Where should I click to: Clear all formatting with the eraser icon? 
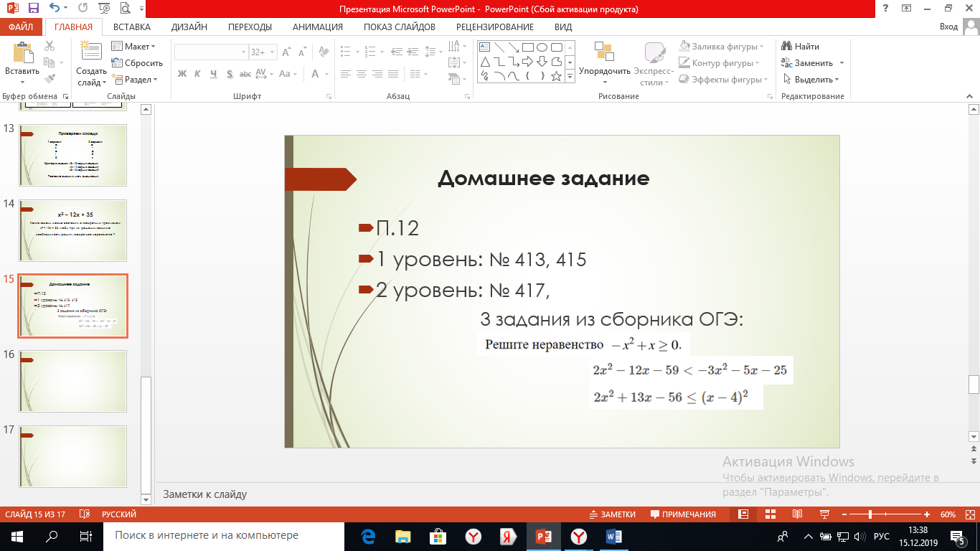[323, 52]
